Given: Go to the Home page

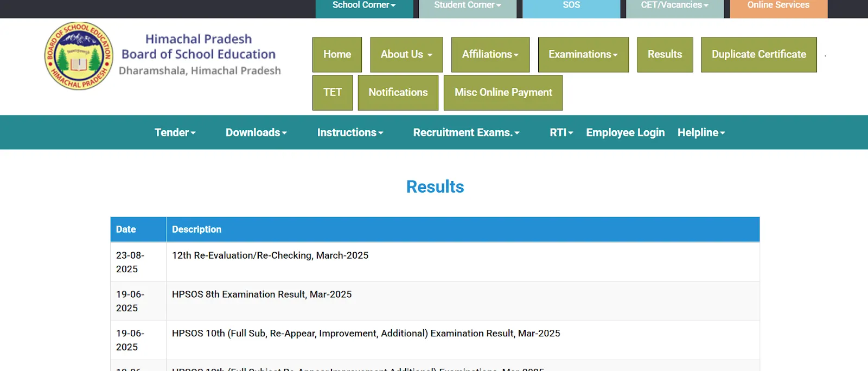Looking at the screenshot, I should click(337, 55).
